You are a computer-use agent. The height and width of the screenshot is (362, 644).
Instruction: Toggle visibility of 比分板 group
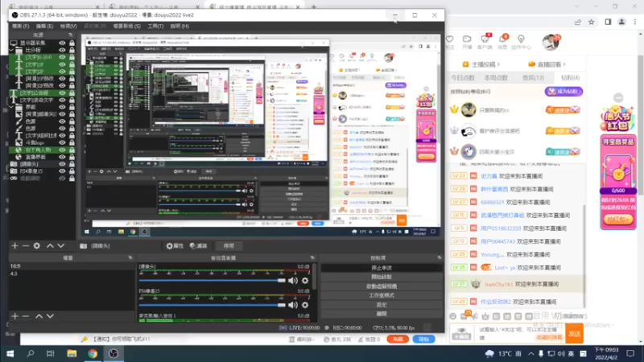[x=62, y=50]
